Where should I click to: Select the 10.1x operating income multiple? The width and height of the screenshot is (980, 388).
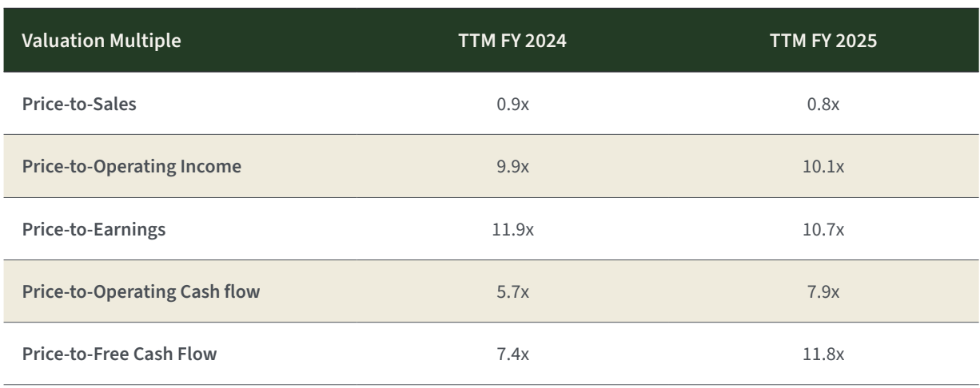(x=823, y=167)
